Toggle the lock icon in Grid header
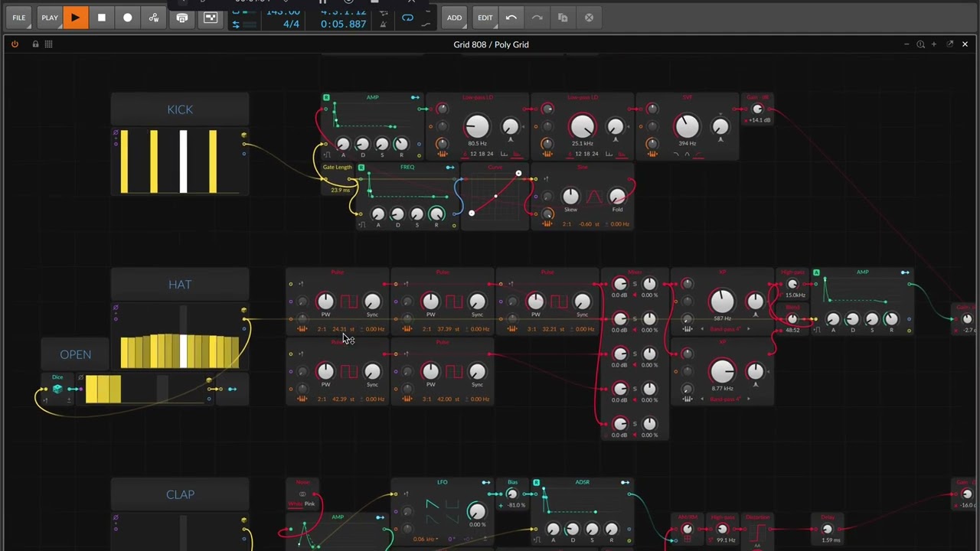The width and height of the screenshot is (980, 551). 35,44
